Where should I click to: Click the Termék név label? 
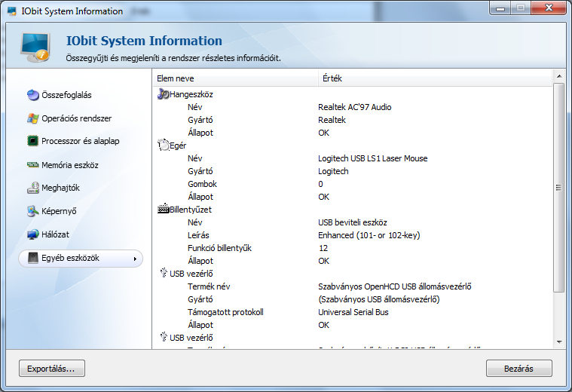[x=209, y=286]
